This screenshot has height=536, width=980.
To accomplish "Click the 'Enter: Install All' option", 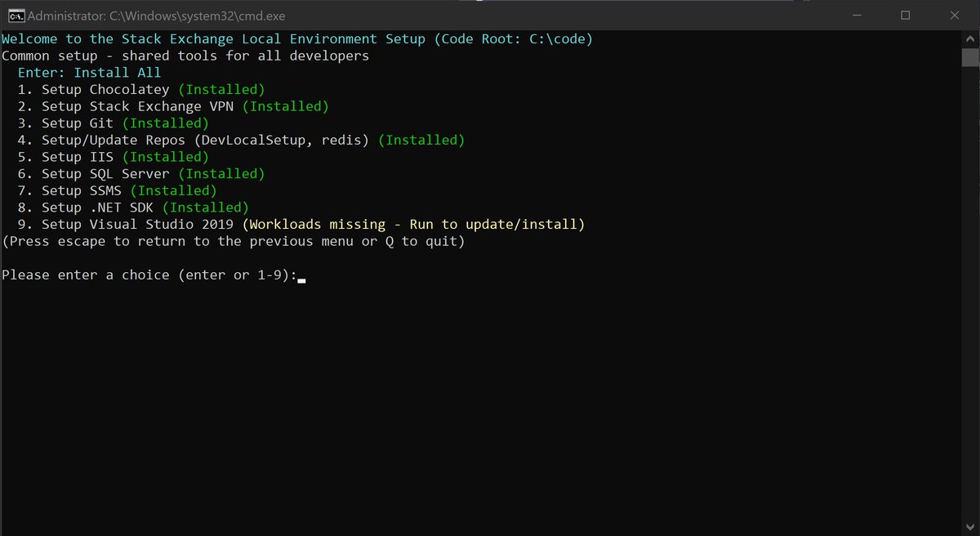I will [89, 73].
